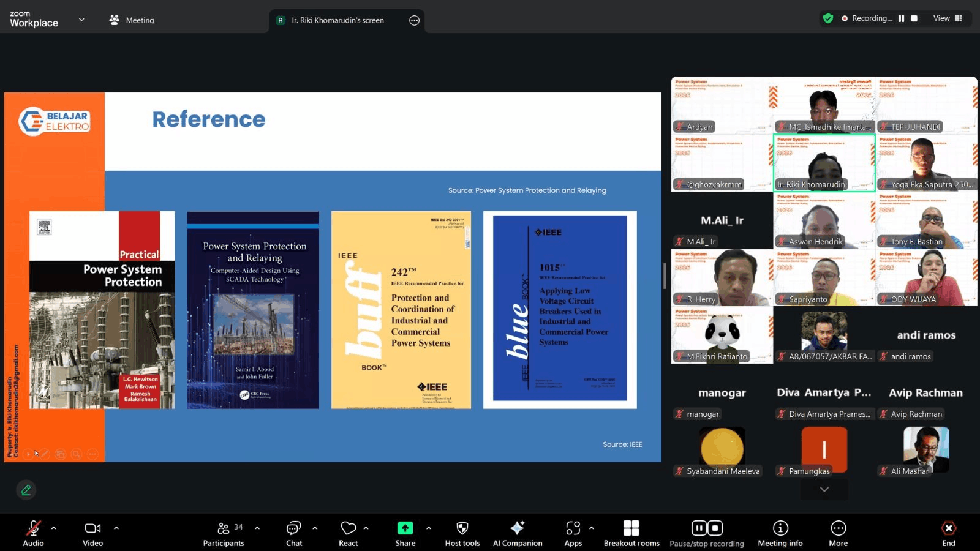The width and height of the screenshot is (980, 551).
Task: Click the Pamungkas participant avatar
Action: click(824, 449)
